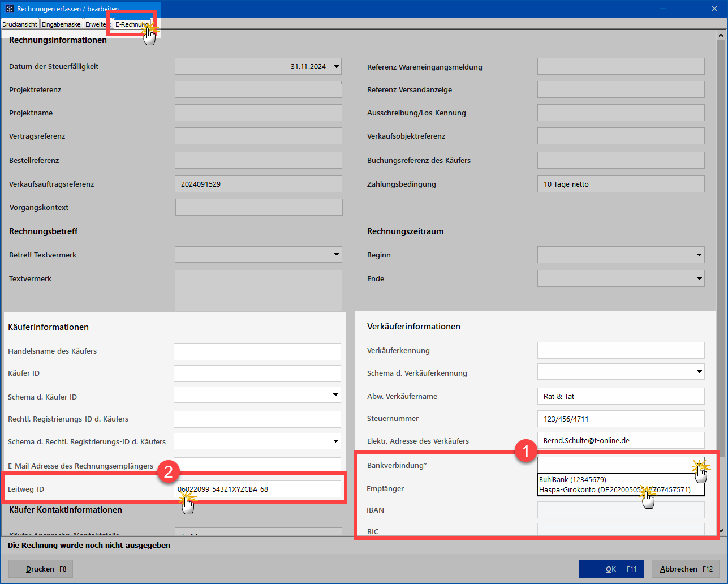Click the Vertragsreferenz field
This screenshot has height=584, width=728.
tap(259, 136)
